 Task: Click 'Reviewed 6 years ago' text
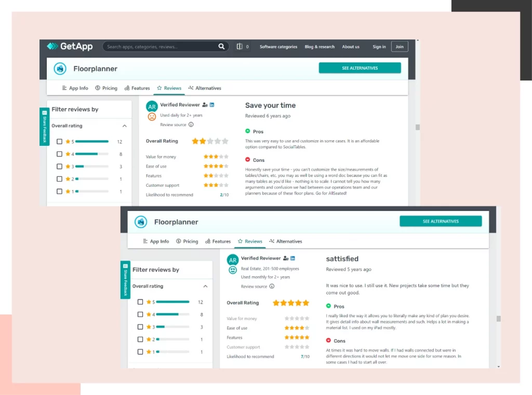pos(268,116)
